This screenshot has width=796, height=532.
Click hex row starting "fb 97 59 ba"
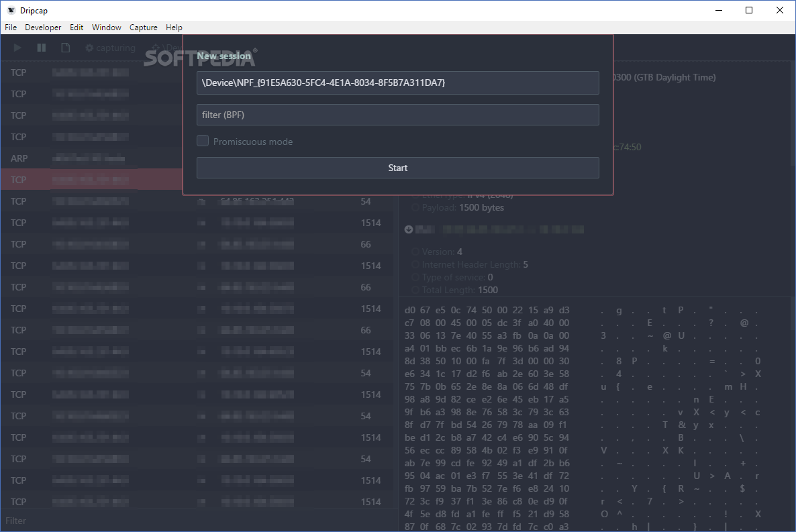point(487,488)
